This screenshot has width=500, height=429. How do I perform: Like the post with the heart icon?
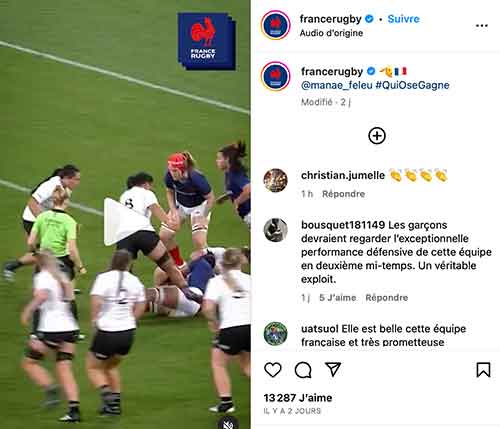(x=273, y=370)
